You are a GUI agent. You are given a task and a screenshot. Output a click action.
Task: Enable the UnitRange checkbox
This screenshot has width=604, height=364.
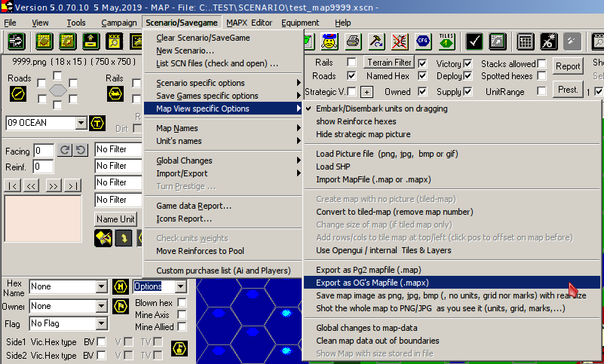(x=541, y=91)
